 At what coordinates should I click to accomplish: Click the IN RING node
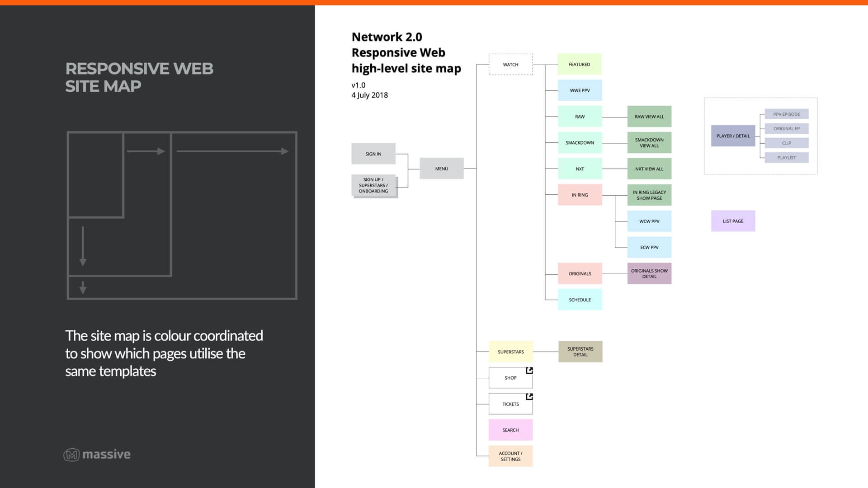pos(580,195)
